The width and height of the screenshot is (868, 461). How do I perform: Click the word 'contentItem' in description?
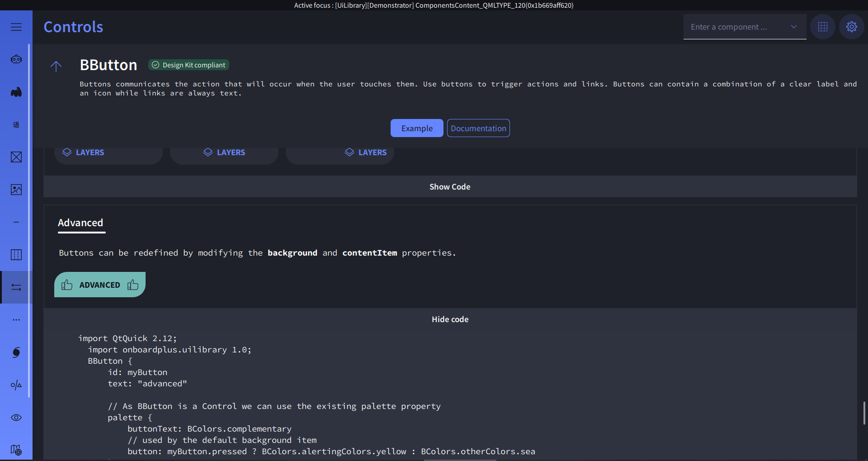coord(370,253)
